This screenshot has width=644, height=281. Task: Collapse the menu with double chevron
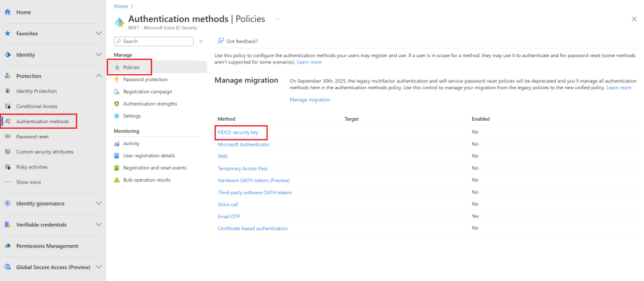[201, 41]
